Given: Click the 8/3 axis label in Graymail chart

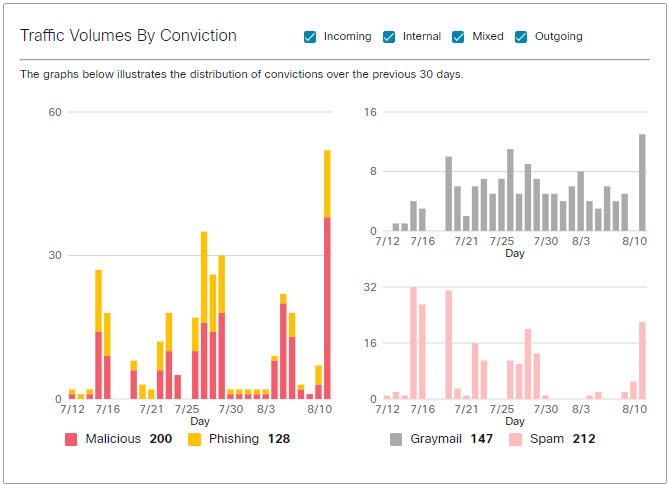Looking at the screenshot, I should click(581, 241).
